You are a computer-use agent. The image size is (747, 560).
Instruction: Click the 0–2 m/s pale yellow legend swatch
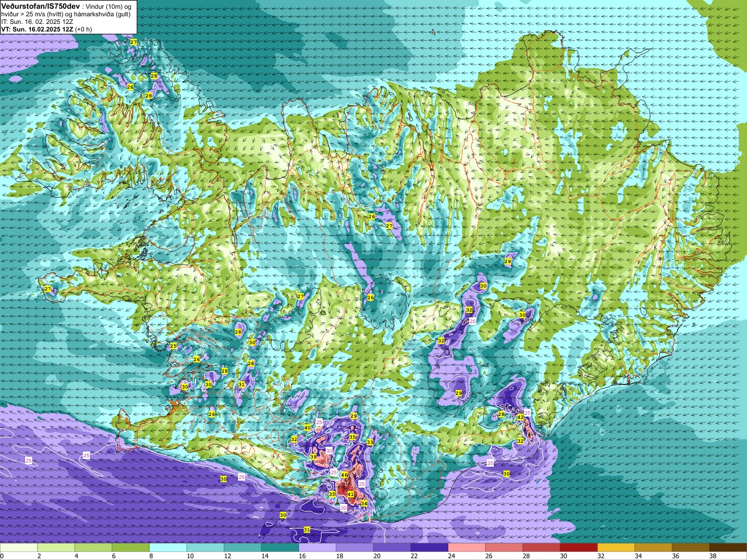(19, 548)
